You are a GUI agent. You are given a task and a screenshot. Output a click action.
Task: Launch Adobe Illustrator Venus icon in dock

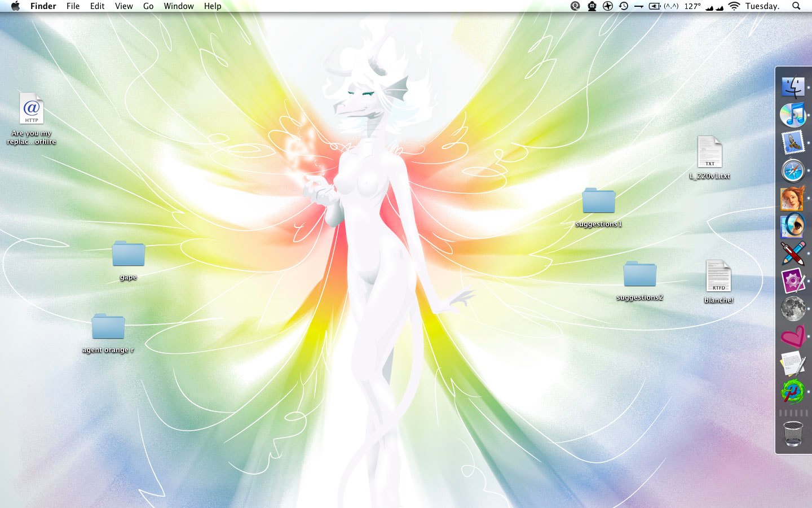click(x=792, y=199)
